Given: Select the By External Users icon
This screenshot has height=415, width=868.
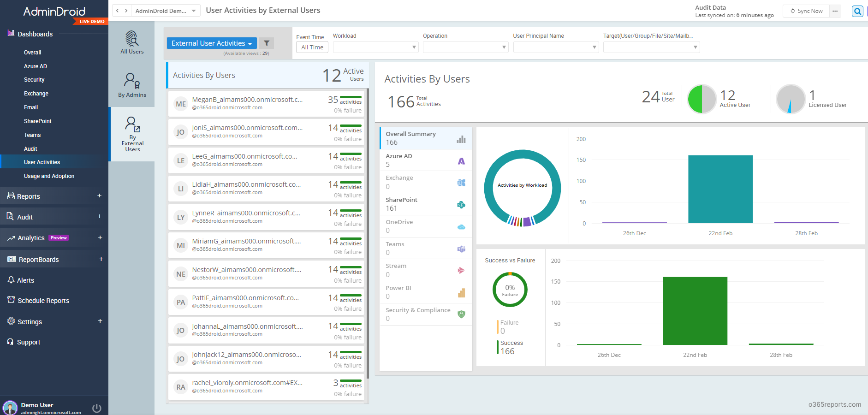Looking at the screenshot, I should pyautogui.click(x=132, y=125).
